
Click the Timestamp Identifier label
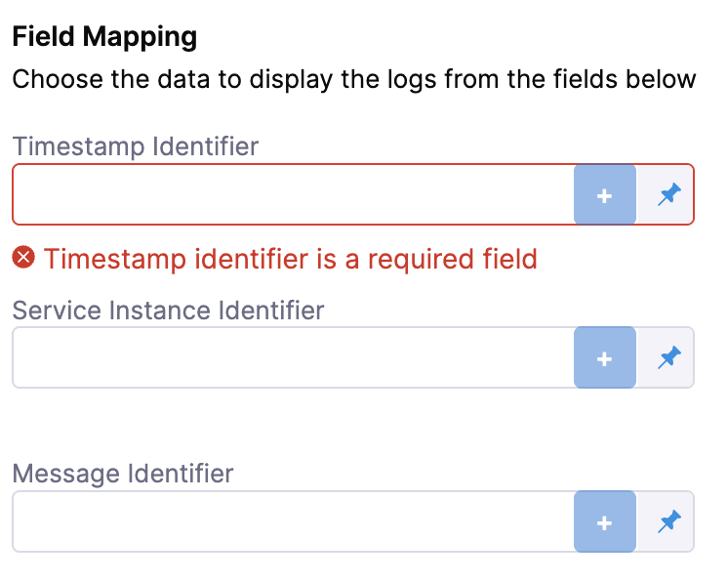[x=136, y=146]
